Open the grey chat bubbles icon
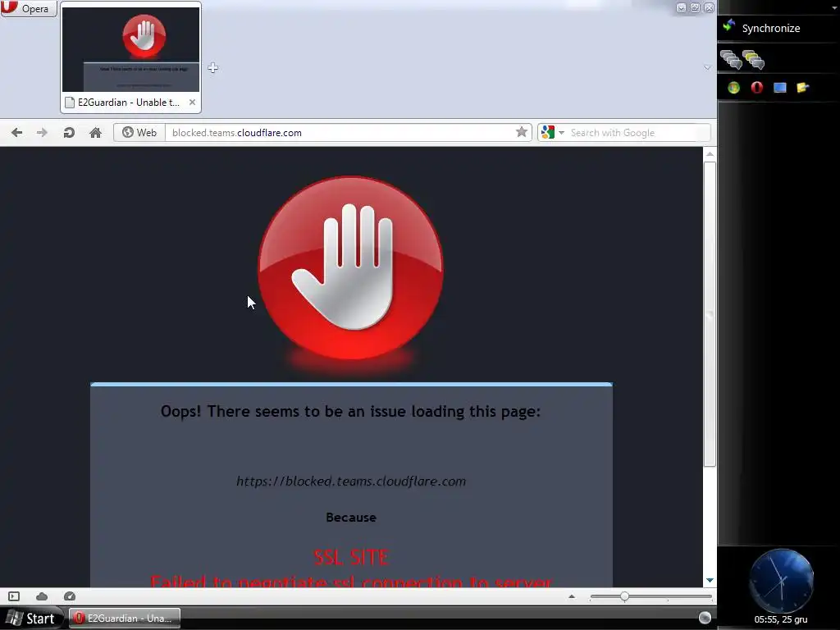The image size is (840, 630). tap(731, 59)
